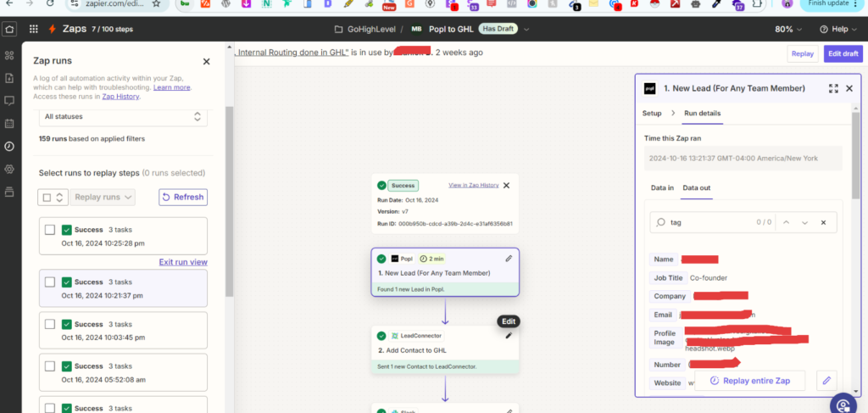Open the Versions stack icon in sidebar
The height and width of the screenshot is (413, 868).
8,192
